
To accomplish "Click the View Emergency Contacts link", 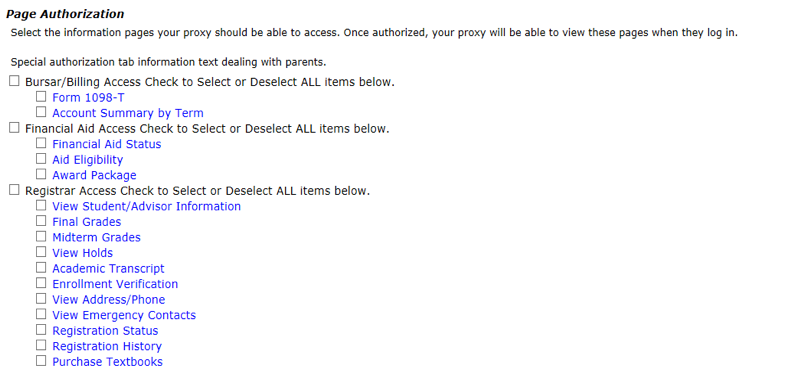I will point(124,315).
